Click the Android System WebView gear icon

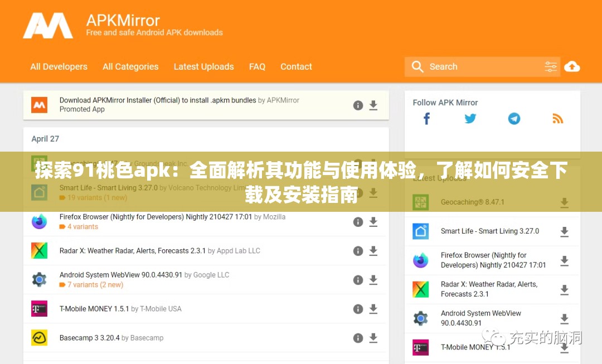click(39, 279)
